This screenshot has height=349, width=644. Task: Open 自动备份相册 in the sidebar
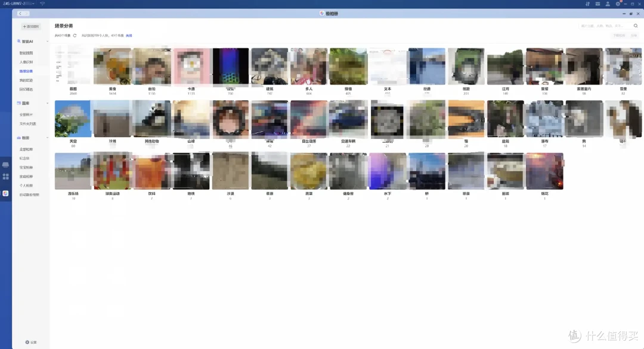pyautogui.click(x=30, y=195)
